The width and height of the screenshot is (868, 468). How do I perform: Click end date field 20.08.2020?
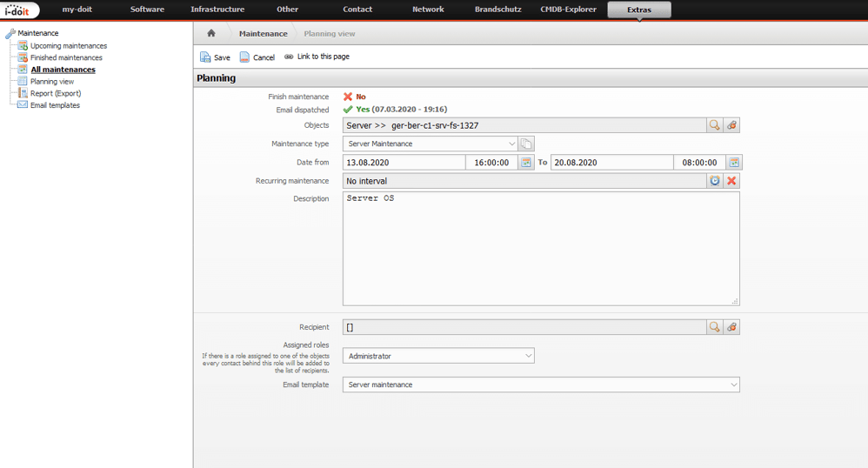[x=611, y=163]
